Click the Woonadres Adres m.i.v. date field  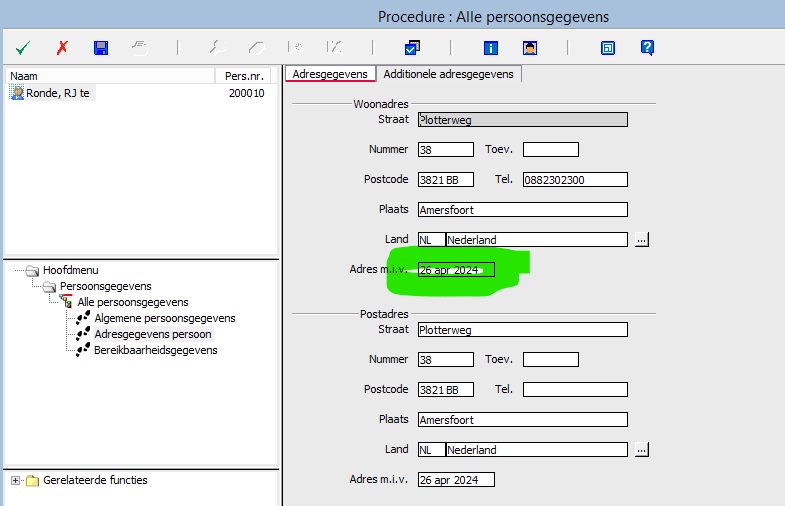[456, 270]
